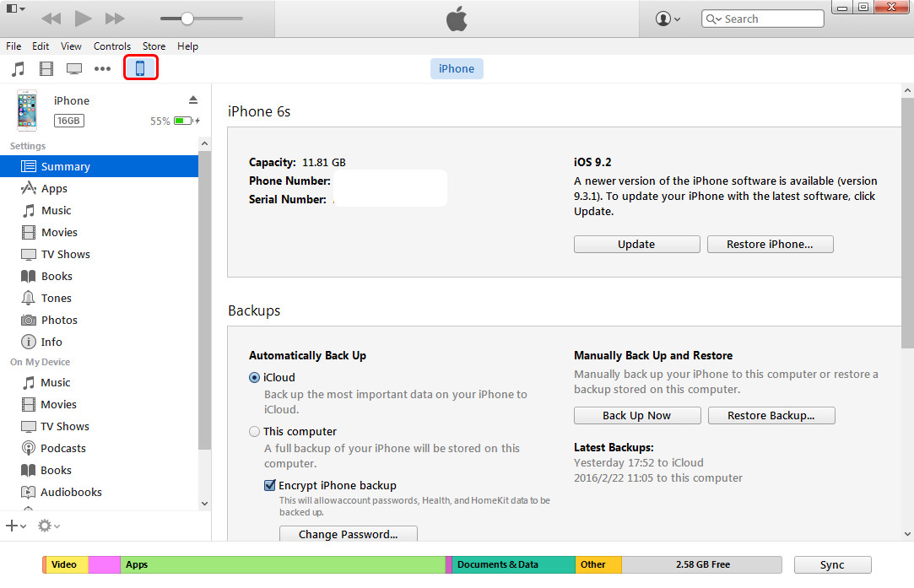Click the ellipsis icon to edit media menus
This screenshot has height=588, width=914.
click(102, 67)
